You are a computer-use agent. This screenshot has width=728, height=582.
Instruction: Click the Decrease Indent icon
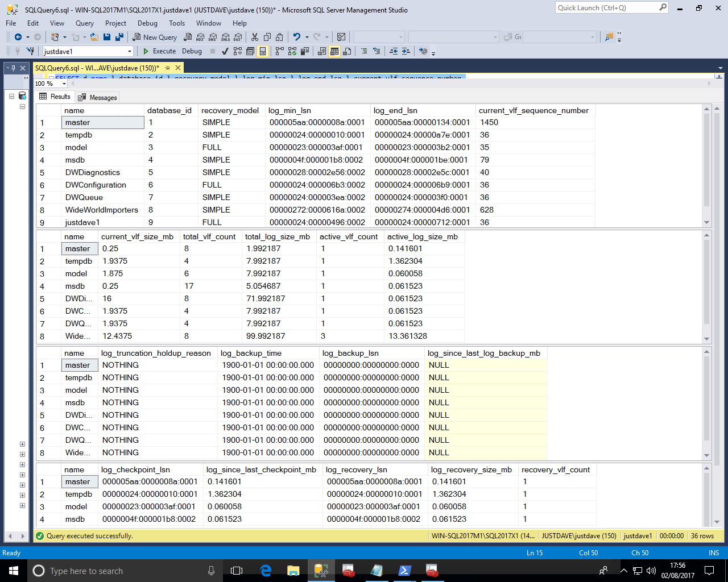tap(394, 51)
